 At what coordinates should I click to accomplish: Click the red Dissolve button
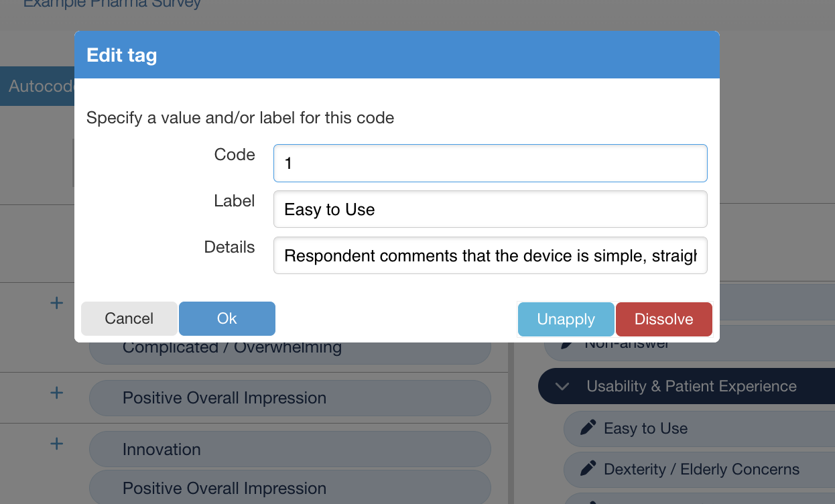coord(664,319)
